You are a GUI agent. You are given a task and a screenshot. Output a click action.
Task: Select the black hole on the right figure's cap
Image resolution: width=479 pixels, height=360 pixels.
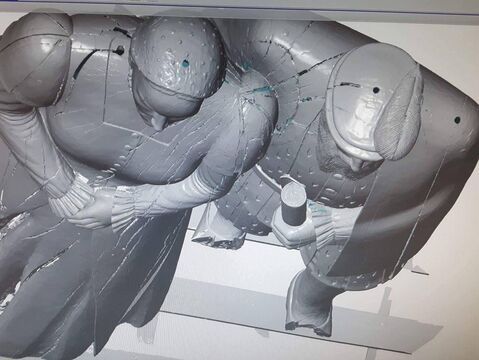point(376,90)
